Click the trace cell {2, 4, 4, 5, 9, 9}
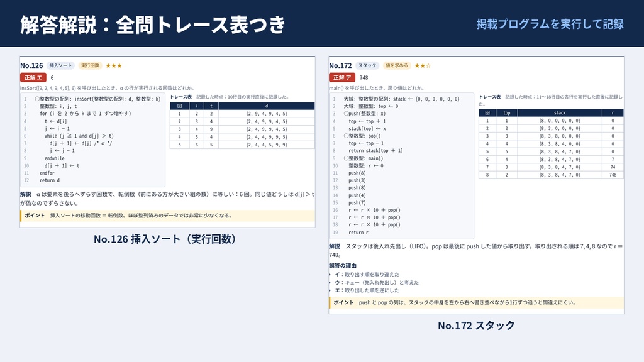 (x=267, y=145)
